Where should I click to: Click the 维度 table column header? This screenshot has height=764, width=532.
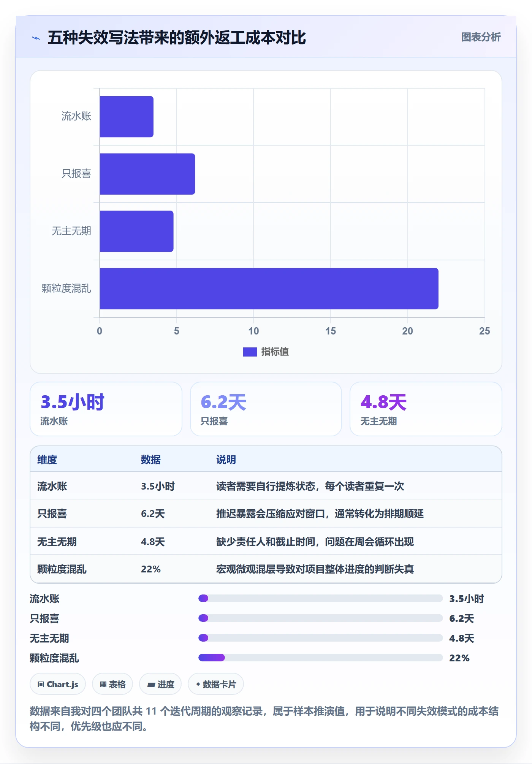tap(47, 460)
